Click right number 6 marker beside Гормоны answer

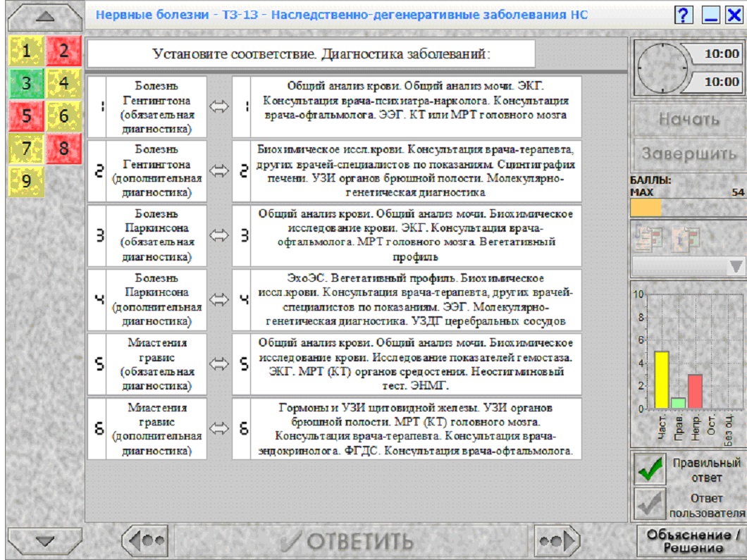[242, 428]
